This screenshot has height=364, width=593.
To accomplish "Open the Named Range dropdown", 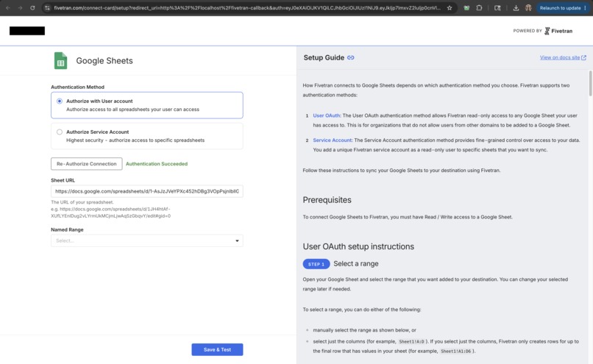I will 147,240.
